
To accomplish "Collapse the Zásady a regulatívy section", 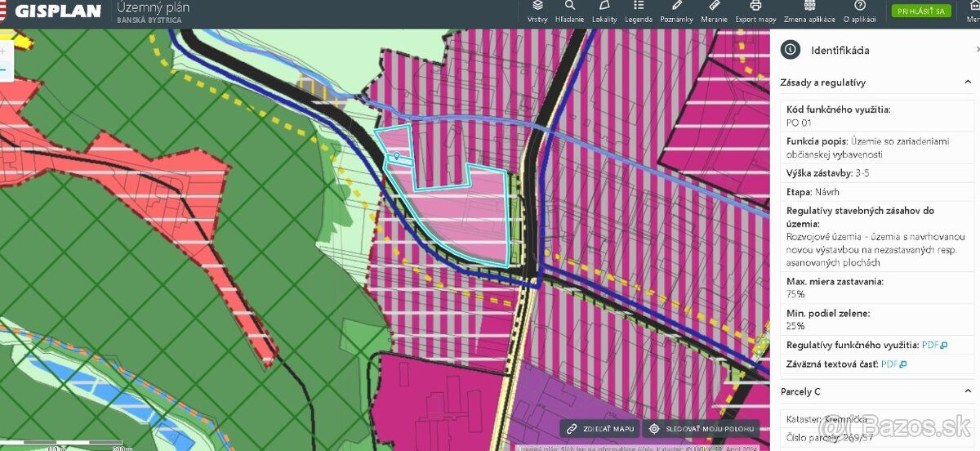I will (x=968, y=83).
